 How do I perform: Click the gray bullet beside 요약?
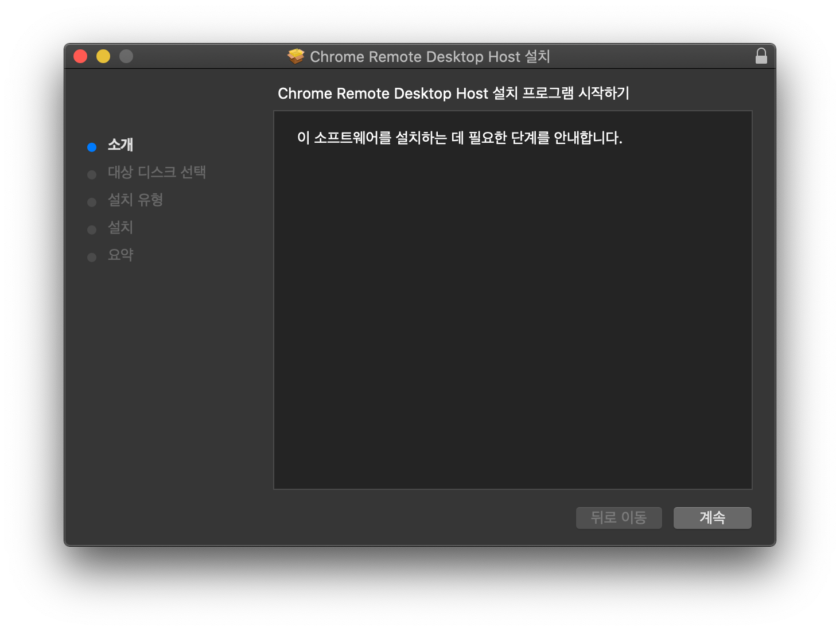click(x=92, y=257)
